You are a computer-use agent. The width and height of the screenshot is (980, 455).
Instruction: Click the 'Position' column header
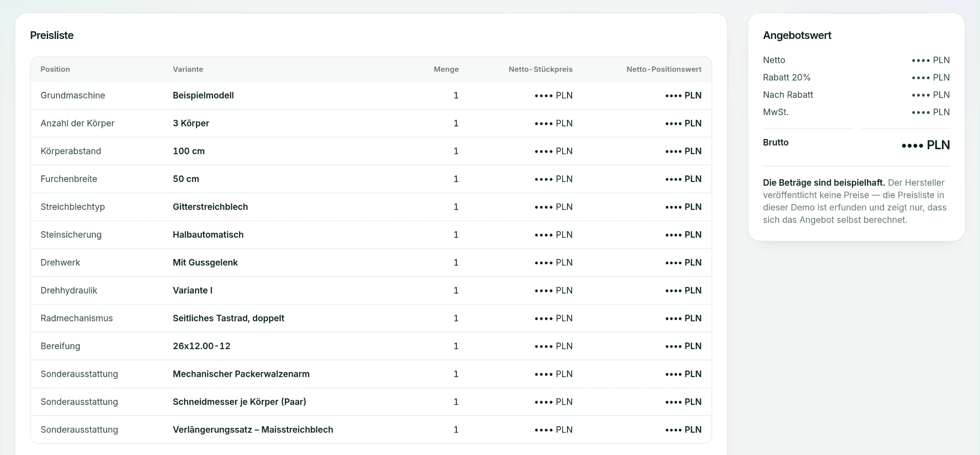[55, 69]
